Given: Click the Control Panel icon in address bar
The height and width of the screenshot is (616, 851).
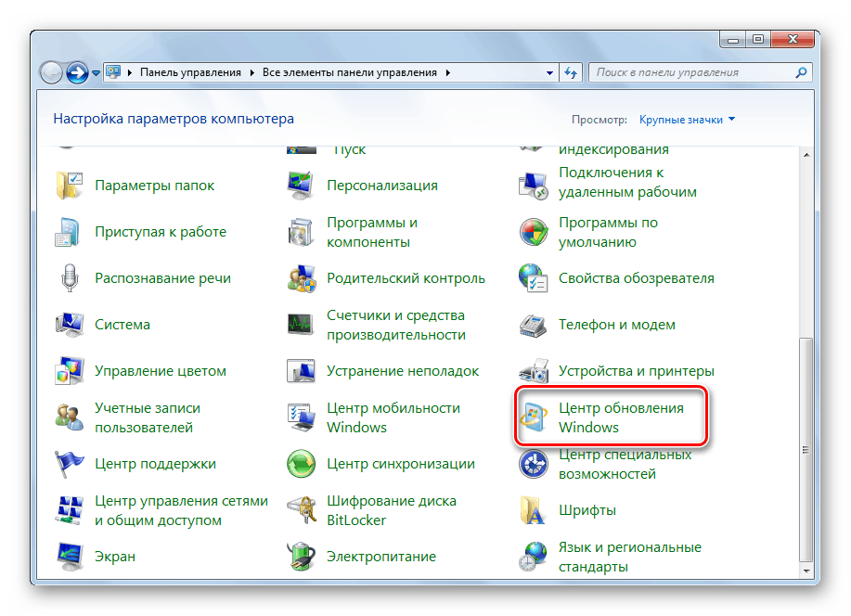Looking at the screenshot, I should (x=113, y=72).
